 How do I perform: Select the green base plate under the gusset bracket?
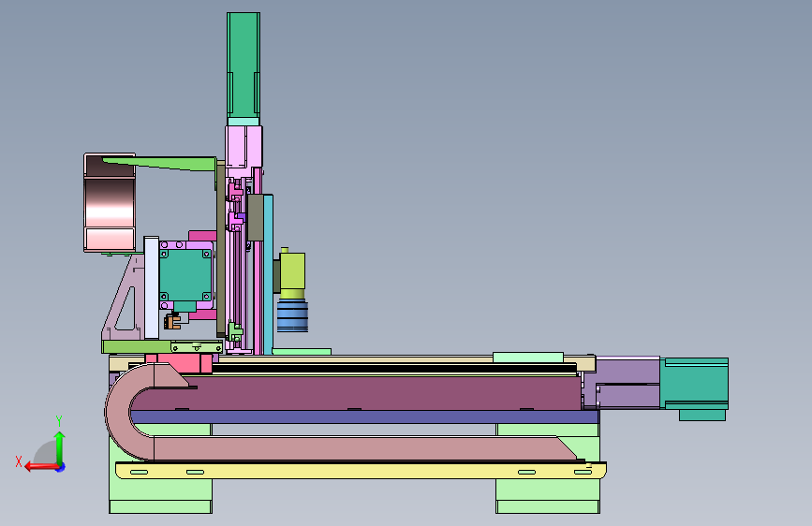coord(137,346)
